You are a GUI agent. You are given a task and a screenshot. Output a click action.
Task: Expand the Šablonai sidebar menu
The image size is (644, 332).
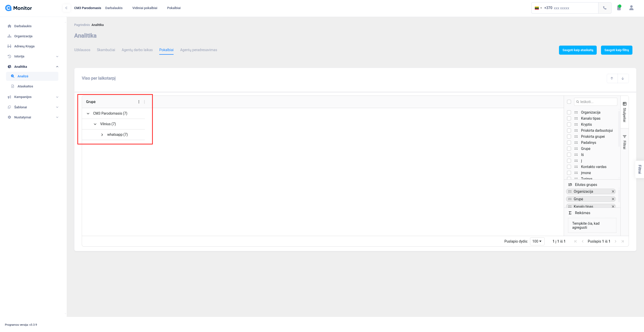point(57,107)
